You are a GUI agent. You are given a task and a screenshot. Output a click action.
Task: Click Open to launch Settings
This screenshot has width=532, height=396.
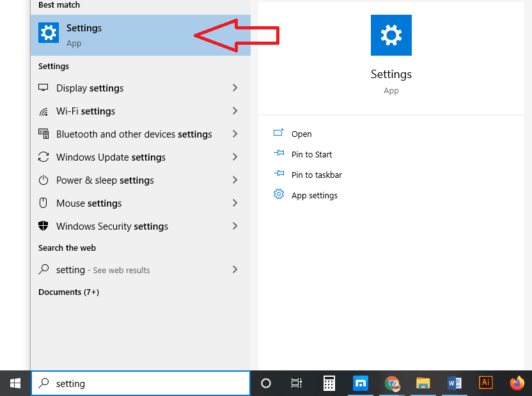pos(301,134)
